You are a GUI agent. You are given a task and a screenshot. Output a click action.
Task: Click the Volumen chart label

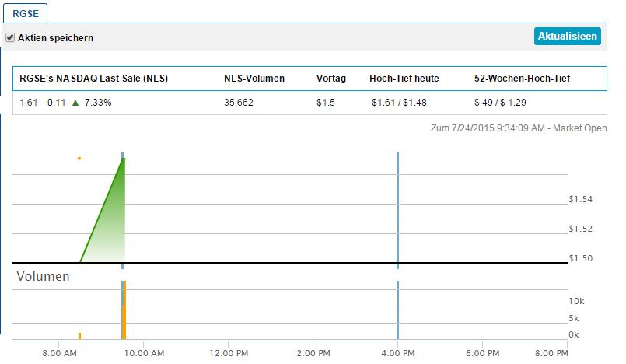pyautogui.click(x=44, y=276)
